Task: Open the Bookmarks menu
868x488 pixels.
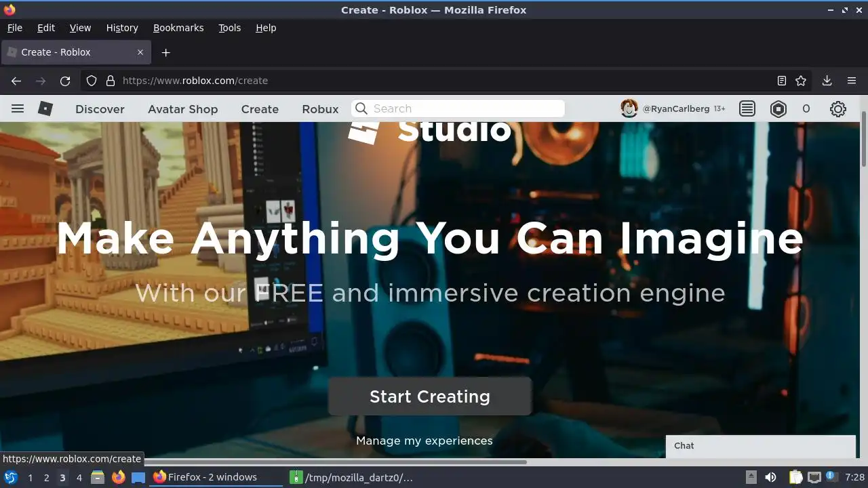Action: click(178, 28)
